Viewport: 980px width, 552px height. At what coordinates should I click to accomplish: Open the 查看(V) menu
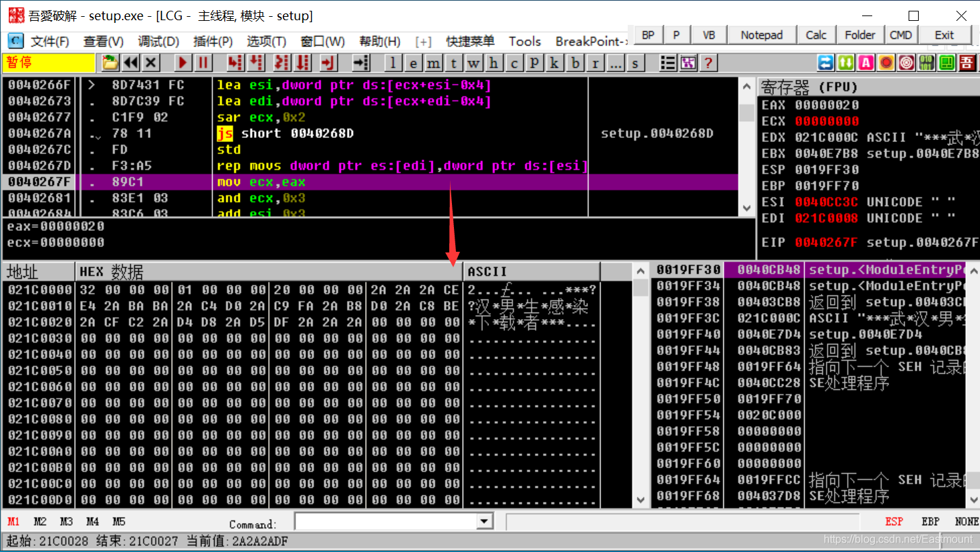(103, 41)
